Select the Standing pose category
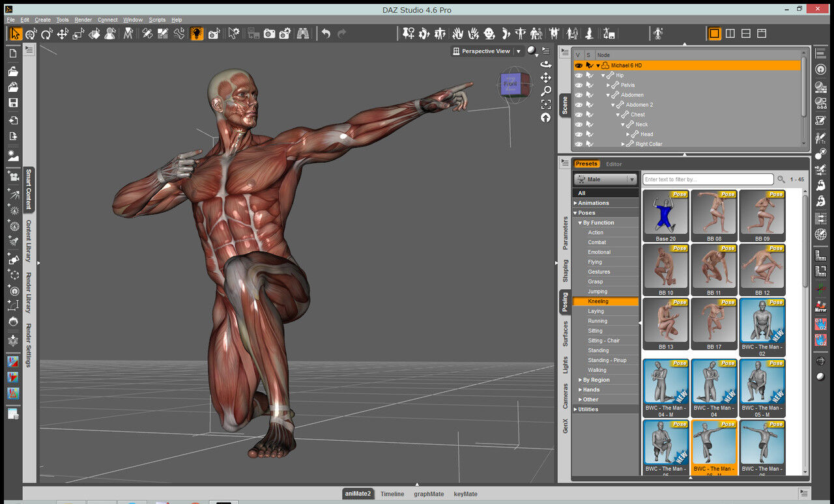This screenshot has width=834, height=504. [598, 350]
